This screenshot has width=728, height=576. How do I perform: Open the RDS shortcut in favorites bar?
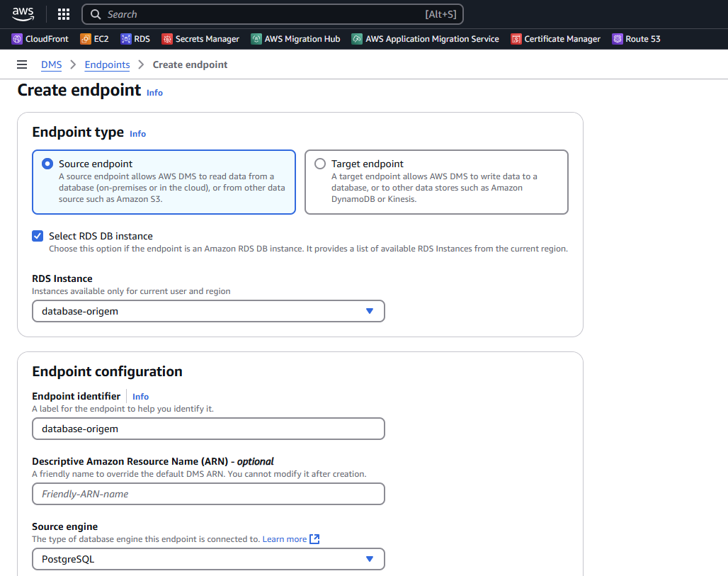[135, 39]
